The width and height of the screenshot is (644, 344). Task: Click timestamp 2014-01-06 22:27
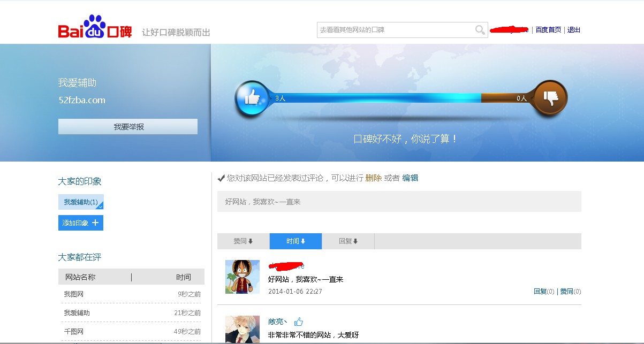pos(295,292)
